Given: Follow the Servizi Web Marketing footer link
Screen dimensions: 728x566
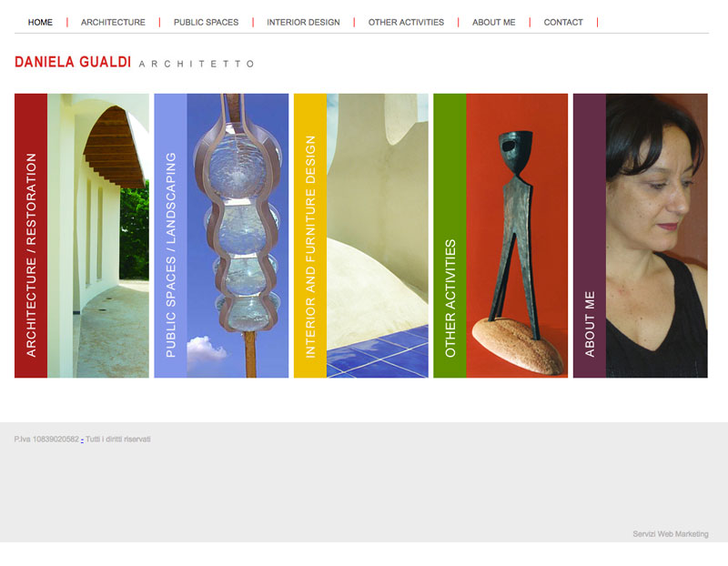Looking at the screenshot, I should click(671, 534).
